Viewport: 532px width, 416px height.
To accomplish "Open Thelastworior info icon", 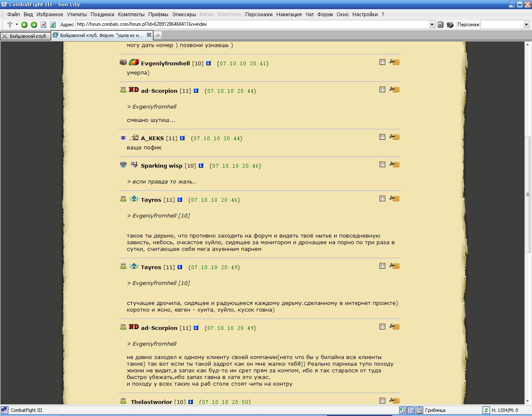I will pos(190,402).
